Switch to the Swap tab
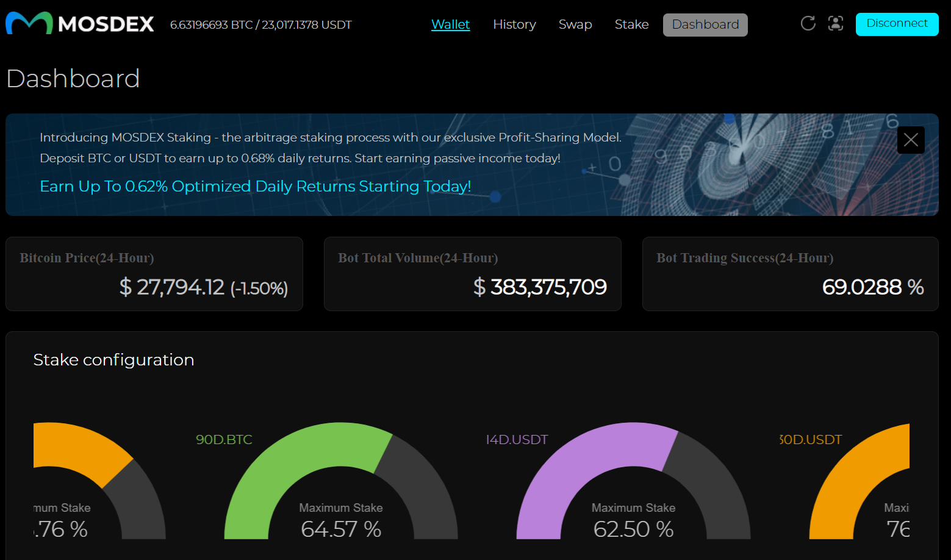Screen dimensions: 951x560 coord(575,24)
